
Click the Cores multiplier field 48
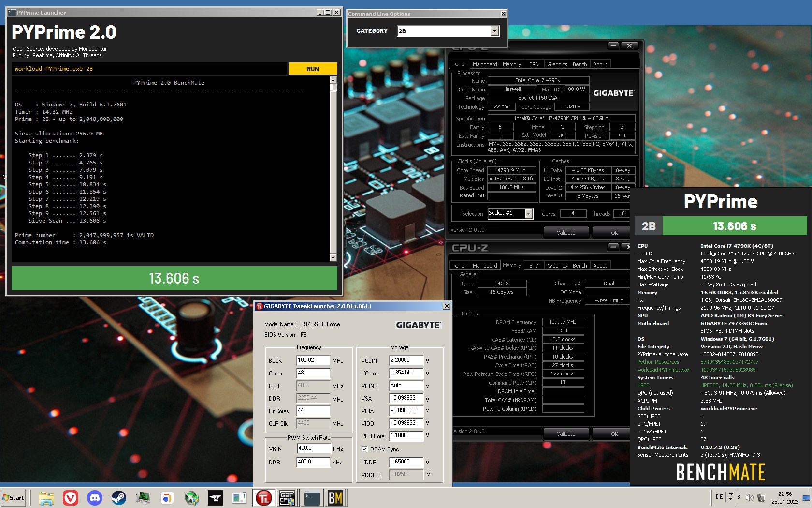click(x=313, y=373)
